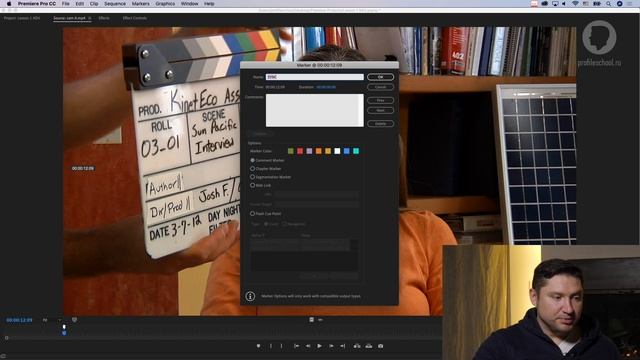Viewport: 640px width, 360px height.
Task: Open Spotlight search in the menu bar
Action: [x=608, y=4]
